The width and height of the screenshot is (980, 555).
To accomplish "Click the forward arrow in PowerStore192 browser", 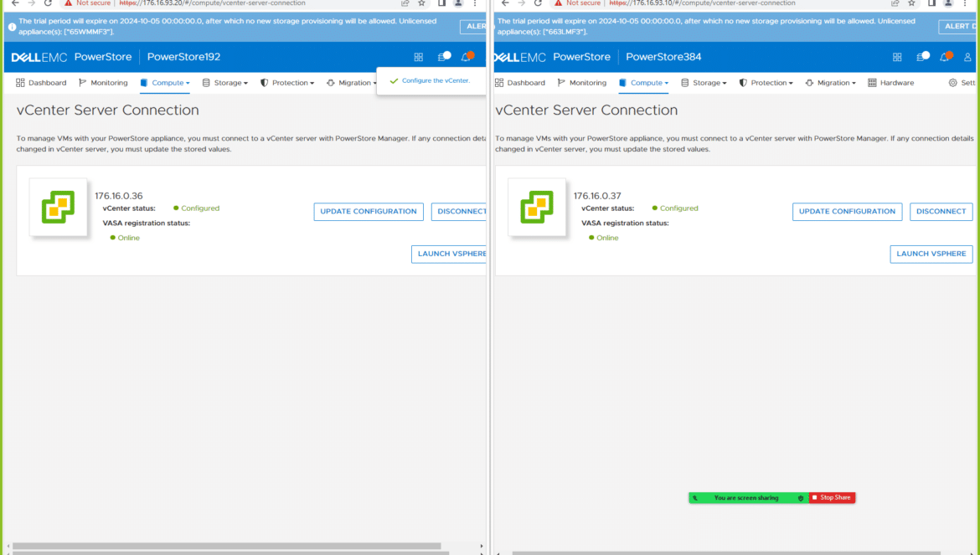I will 31,3.
